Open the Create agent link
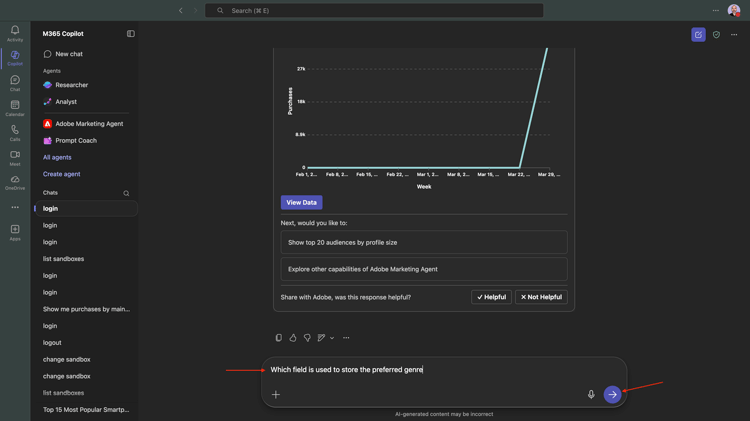 [x=61, y=174]
